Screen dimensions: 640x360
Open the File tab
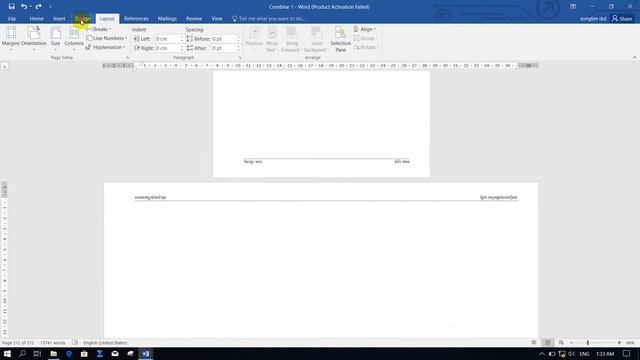[12, 19]
